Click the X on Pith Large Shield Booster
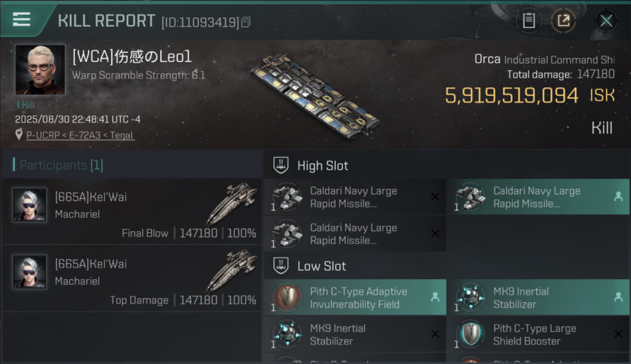The height and width of the screenshot is (364, 631). (618, 334)
